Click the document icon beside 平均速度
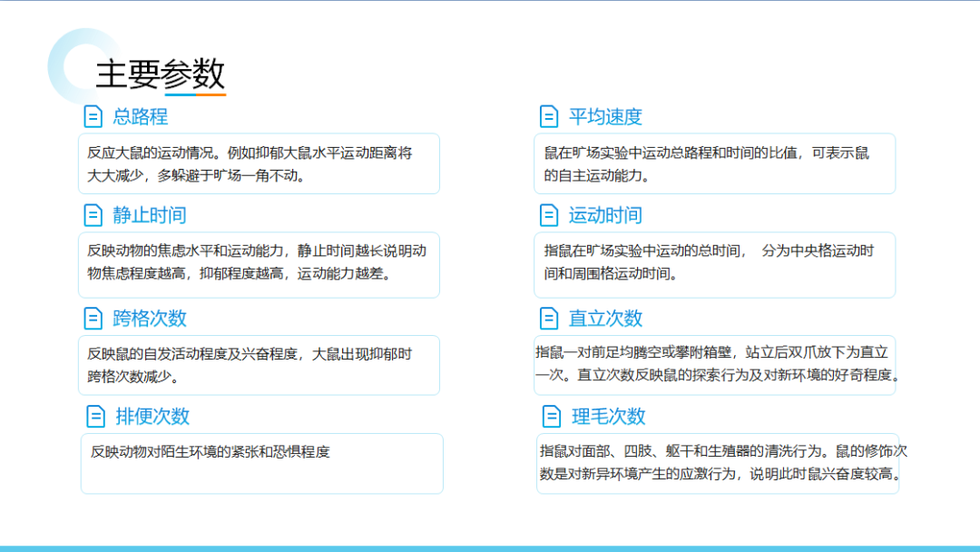The image size is (980, 552). point(549,116)
